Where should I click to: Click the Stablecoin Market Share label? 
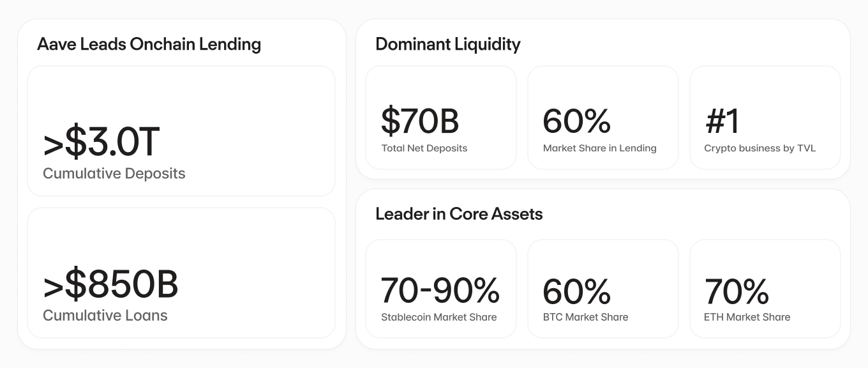(x=438, y=317)
